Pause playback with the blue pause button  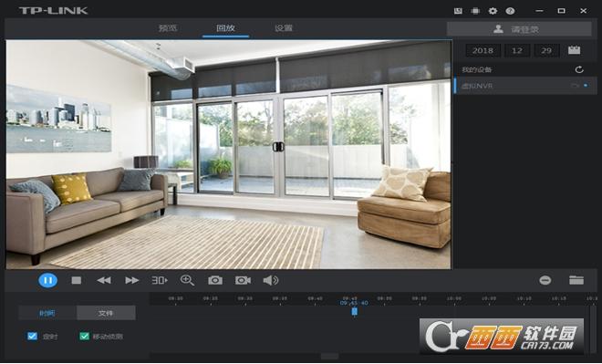pyautogui.click(x=48, y=280)
